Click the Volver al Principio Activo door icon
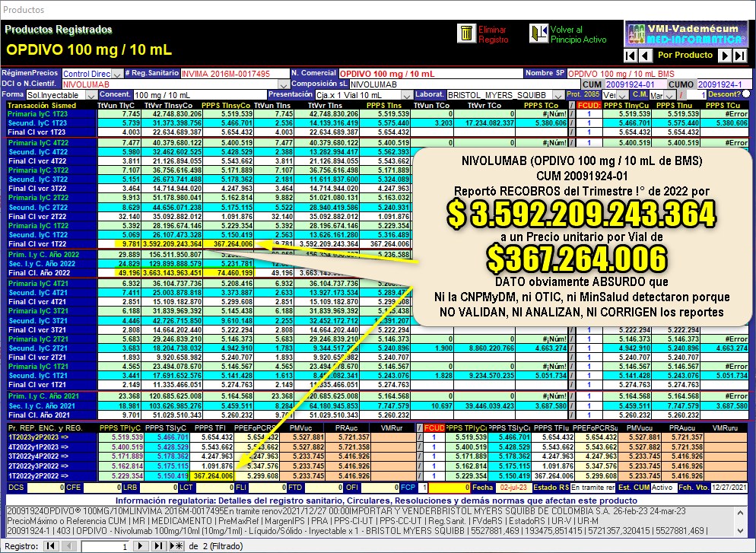This screenshot has width=756, height=553. coord(538,33)
